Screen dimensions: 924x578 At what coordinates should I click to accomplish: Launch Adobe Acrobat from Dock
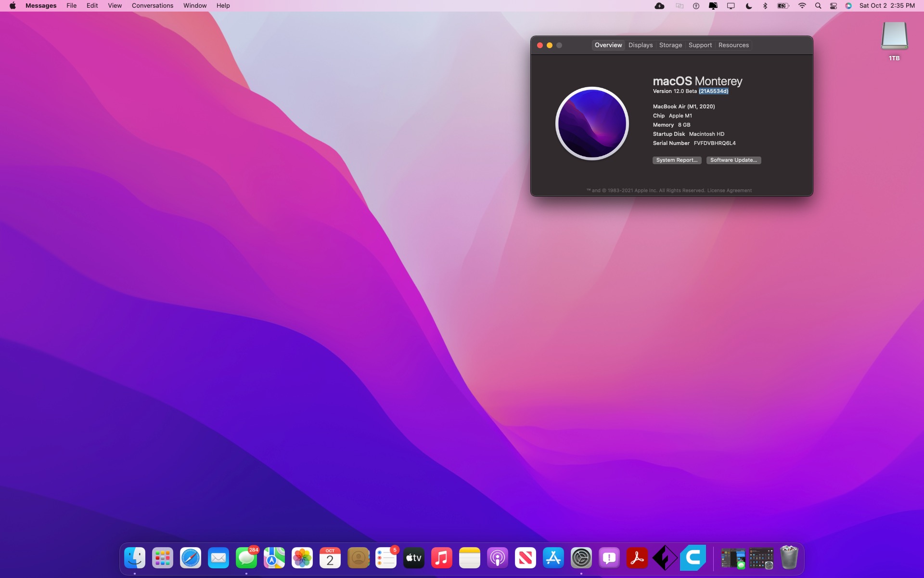(x=637, y=558)
